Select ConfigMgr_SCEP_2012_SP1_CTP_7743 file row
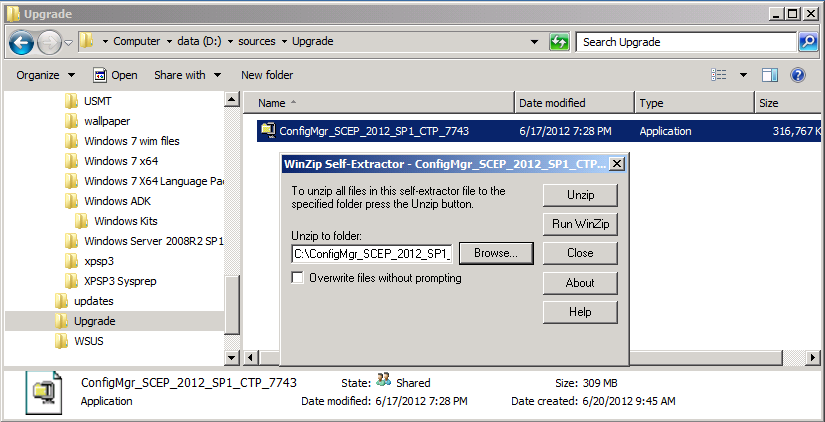The width and height of the screenshot is (825, 422). coord(539,131)
